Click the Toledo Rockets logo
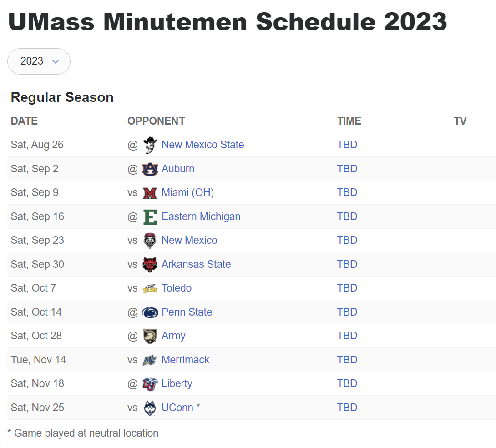 coord(150,288)
